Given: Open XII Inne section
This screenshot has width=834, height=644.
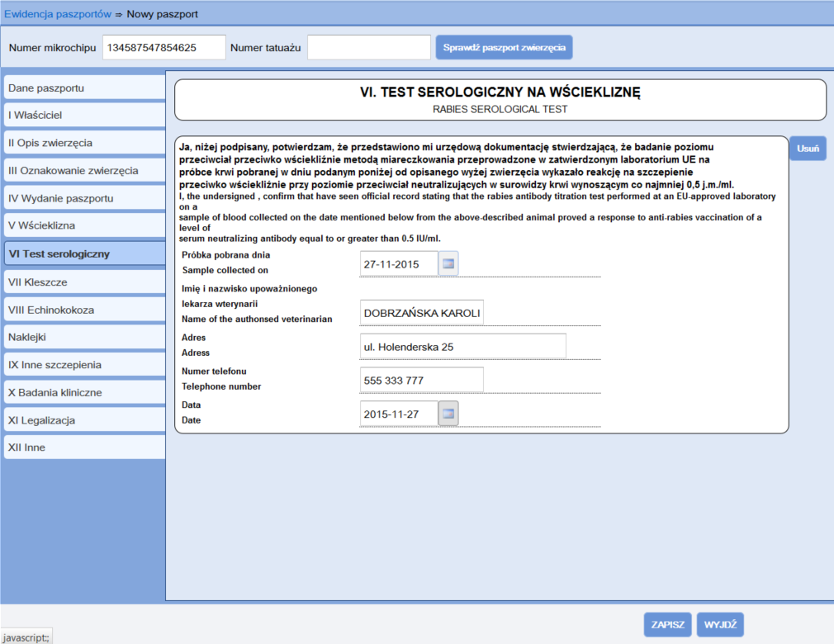Looking at the screenshot, I should point(84,447).
